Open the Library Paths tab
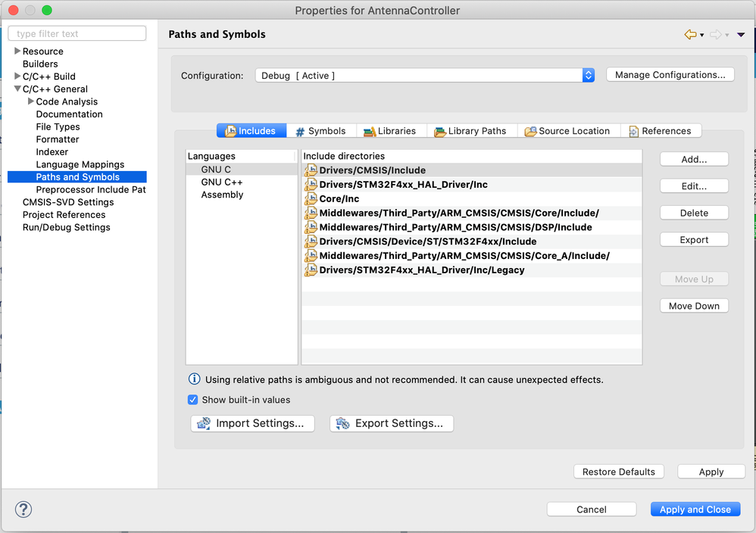Screen dimensions: 756x533 470,131
